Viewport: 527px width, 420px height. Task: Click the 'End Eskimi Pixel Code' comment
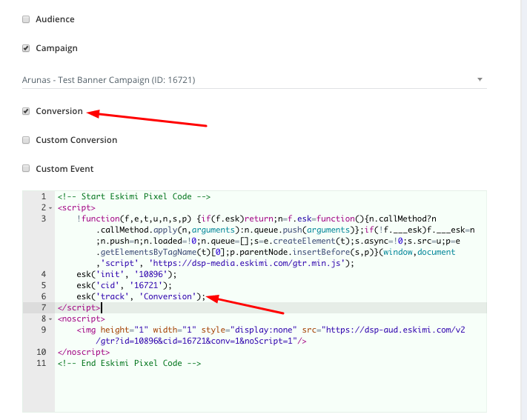[x=129, y=363]
